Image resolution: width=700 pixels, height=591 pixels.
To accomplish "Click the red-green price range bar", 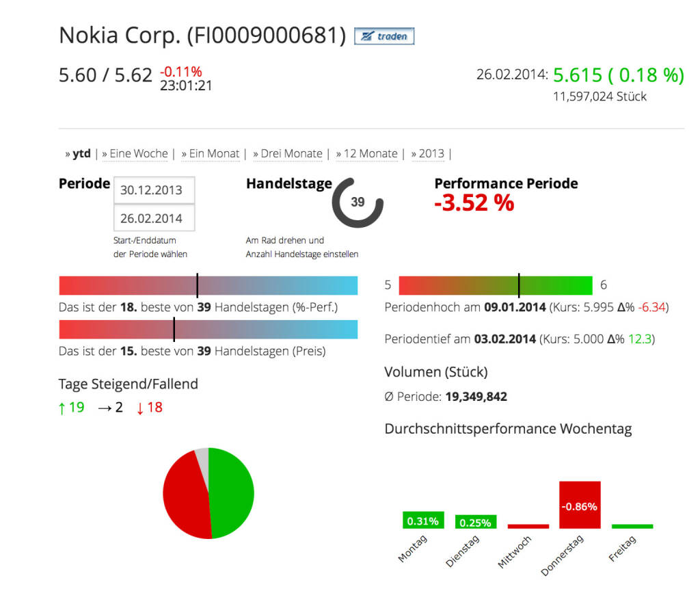I will tap(495, 285).
